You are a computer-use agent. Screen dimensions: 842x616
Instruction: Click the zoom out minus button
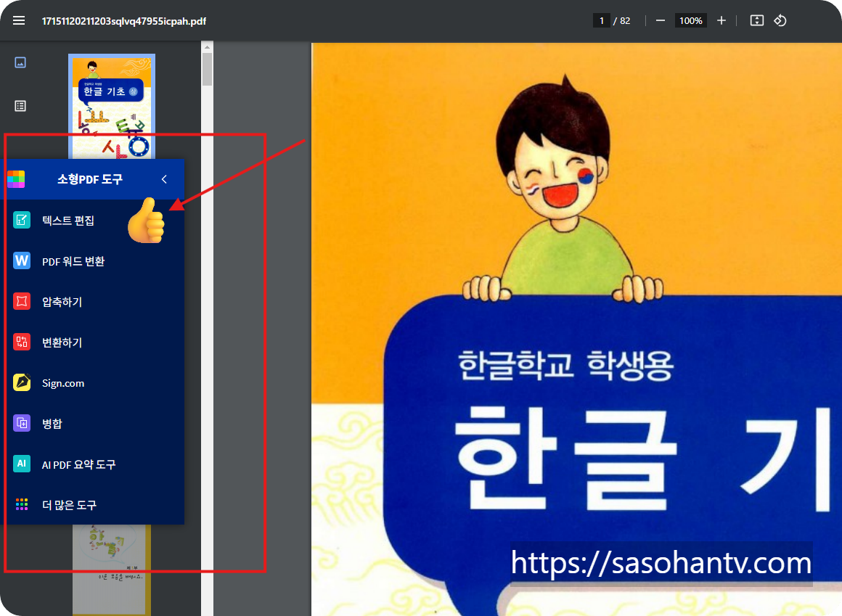coord(661,20)
